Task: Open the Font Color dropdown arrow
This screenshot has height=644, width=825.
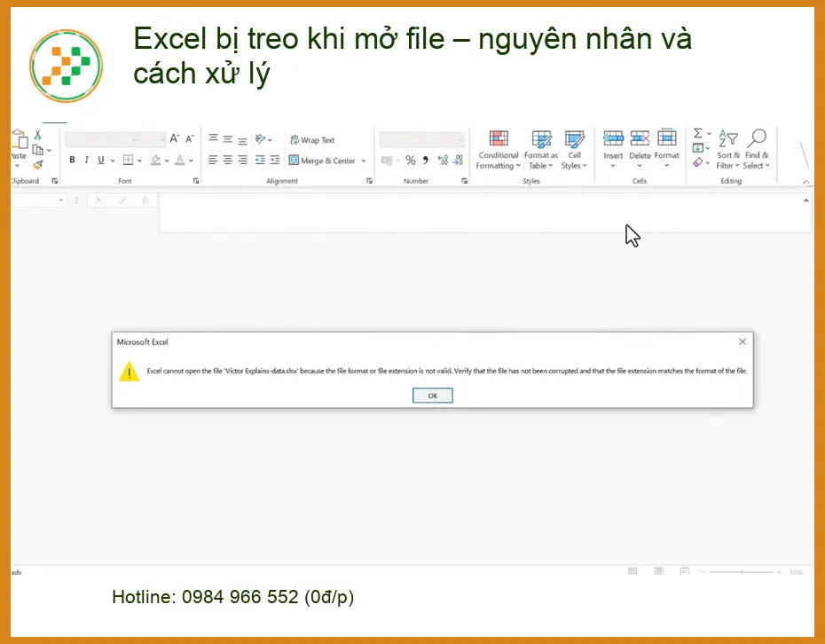Action: (x=191, y=161)
